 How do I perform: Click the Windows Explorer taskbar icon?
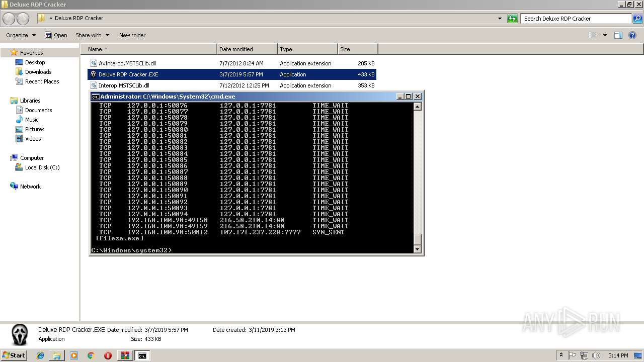click(x=57, y=355)
